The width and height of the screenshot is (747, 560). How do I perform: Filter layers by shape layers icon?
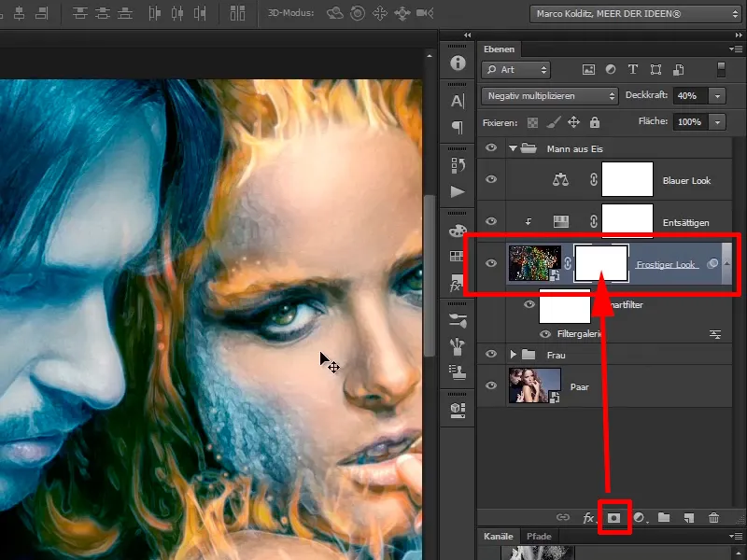click(x=655, y=70)
